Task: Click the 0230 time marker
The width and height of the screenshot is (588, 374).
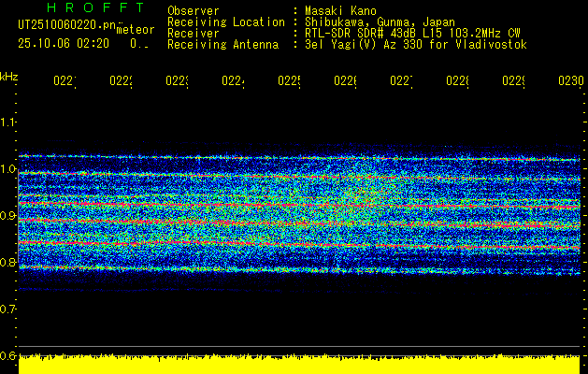Action: 571,80
